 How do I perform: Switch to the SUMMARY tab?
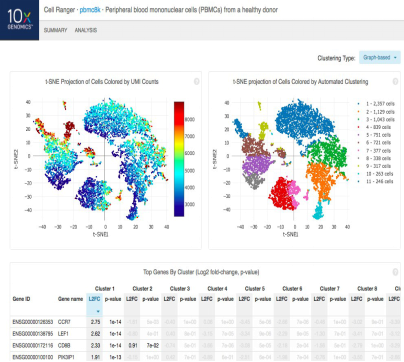pos(55,30)
